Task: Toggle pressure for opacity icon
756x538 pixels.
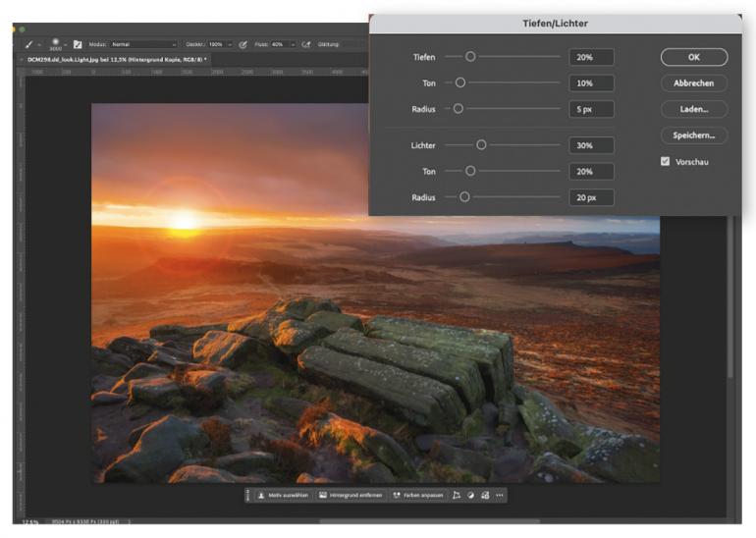Action: point(243,44)
